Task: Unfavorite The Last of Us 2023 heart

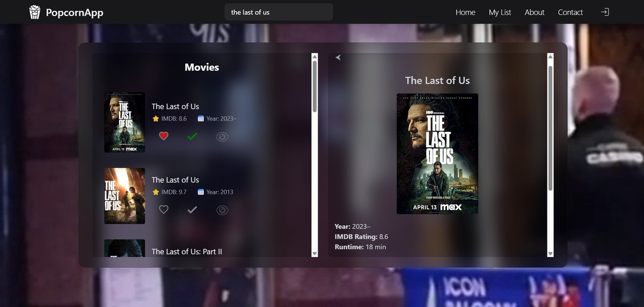Action: coord(164,136)
